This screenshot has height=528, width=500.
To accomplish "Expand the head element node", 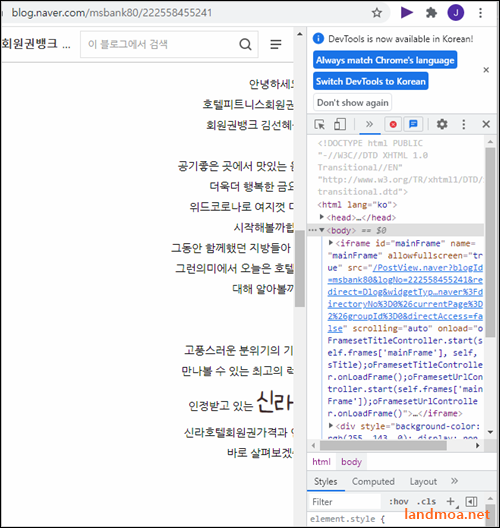I will pyautogui.click(x=322, y=217).
